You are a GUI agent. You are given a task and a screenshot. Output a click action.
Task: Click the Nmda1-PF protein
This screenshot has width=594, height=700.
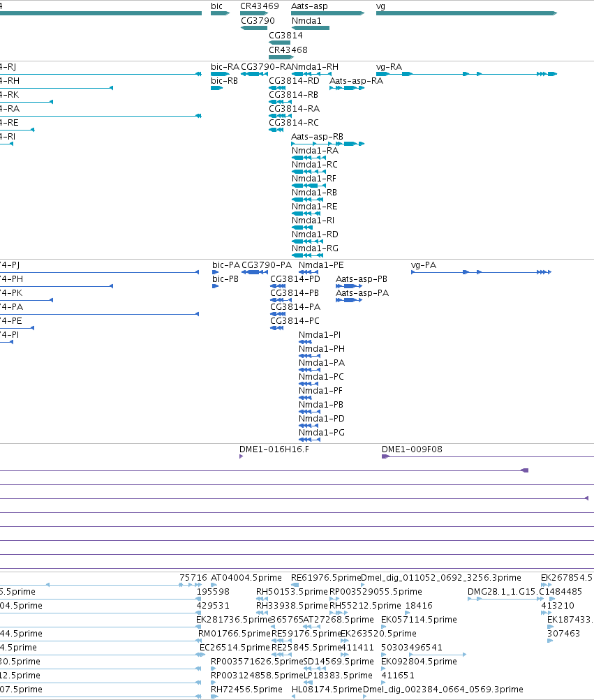306,398
